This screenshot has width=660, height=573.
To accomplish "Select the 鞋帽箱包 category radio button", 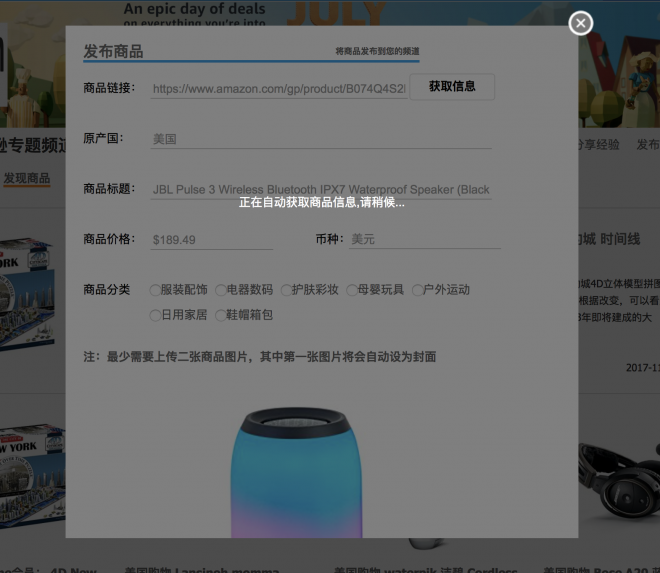I will tap(221, 315).
